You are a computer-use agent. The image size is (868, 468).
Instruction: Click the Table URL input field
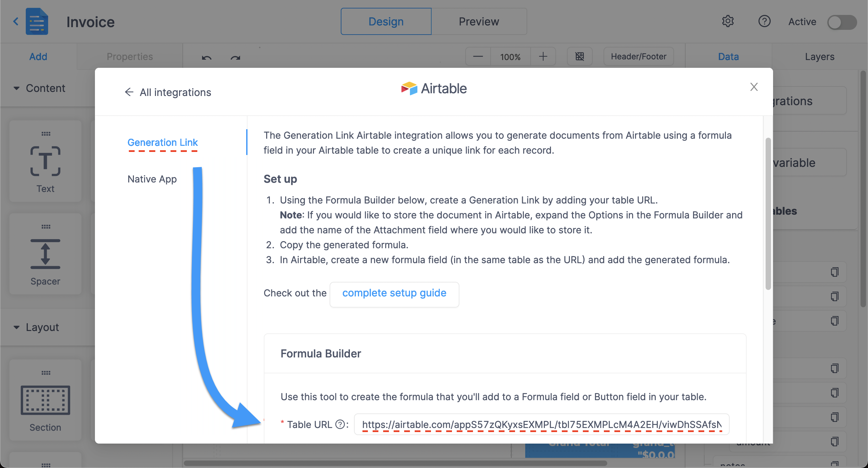click(x=541, y=424)
